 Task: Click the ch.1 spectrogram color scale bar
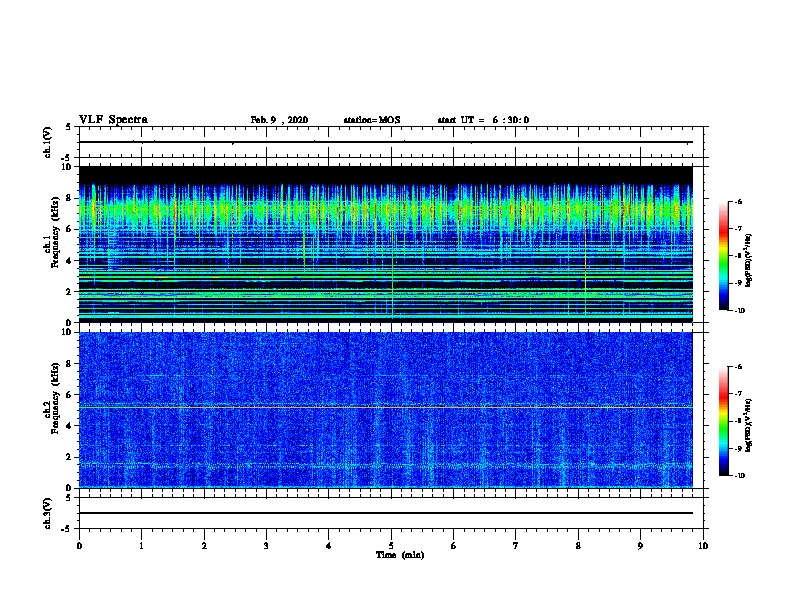(x=723, y=256)
